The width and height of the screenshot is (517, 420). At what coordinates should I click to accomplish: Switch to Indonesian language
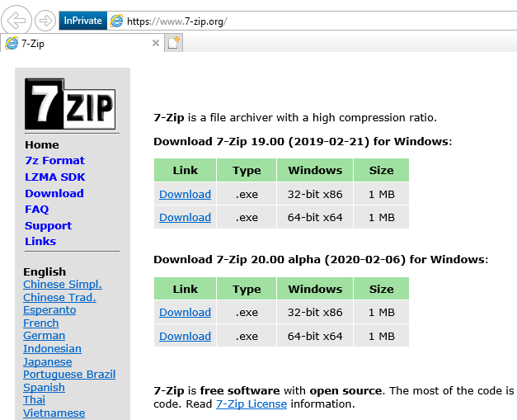click(x=53, y=349)
